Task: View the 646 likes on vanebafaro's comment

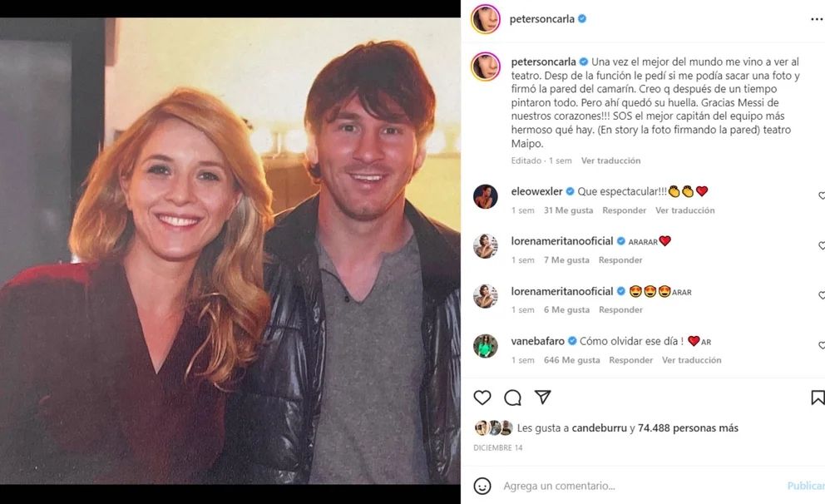Action: [571, 360]
